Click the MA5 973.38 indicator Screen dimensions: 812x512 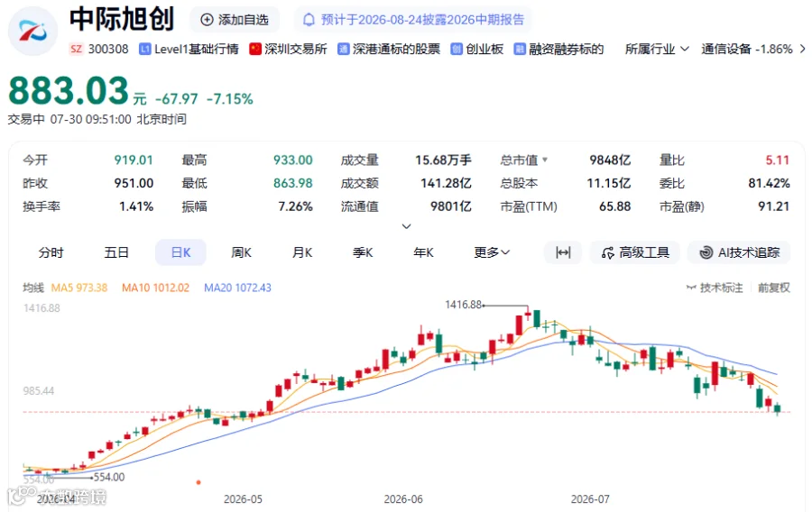(79, 288)
